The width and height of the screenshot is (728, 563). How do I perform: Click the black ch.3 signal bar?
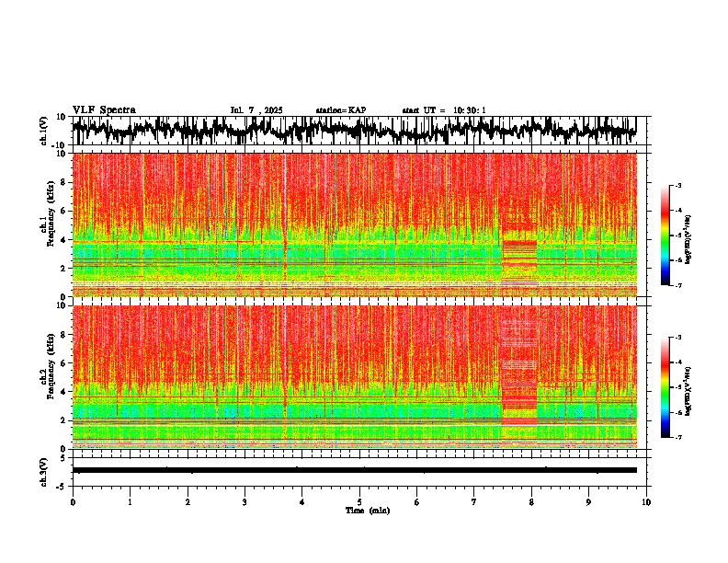tap(354, 470)
